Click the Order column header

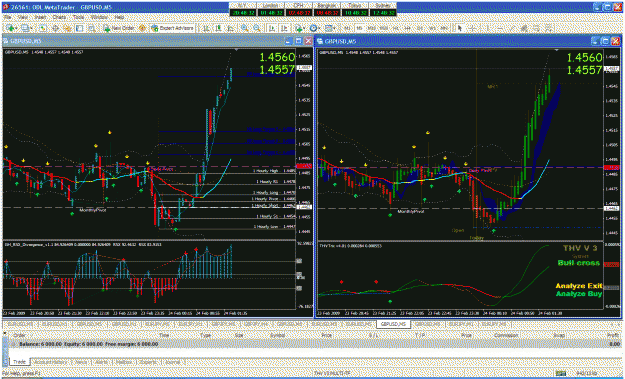click(x=20, y=336)
